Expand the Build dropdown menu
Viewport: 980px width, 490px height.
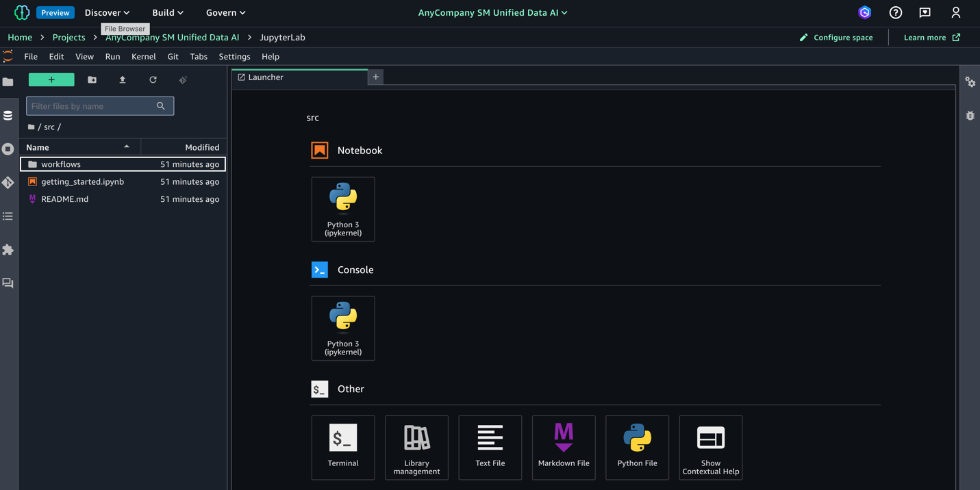pyautogui.click(x=168, y=13)
